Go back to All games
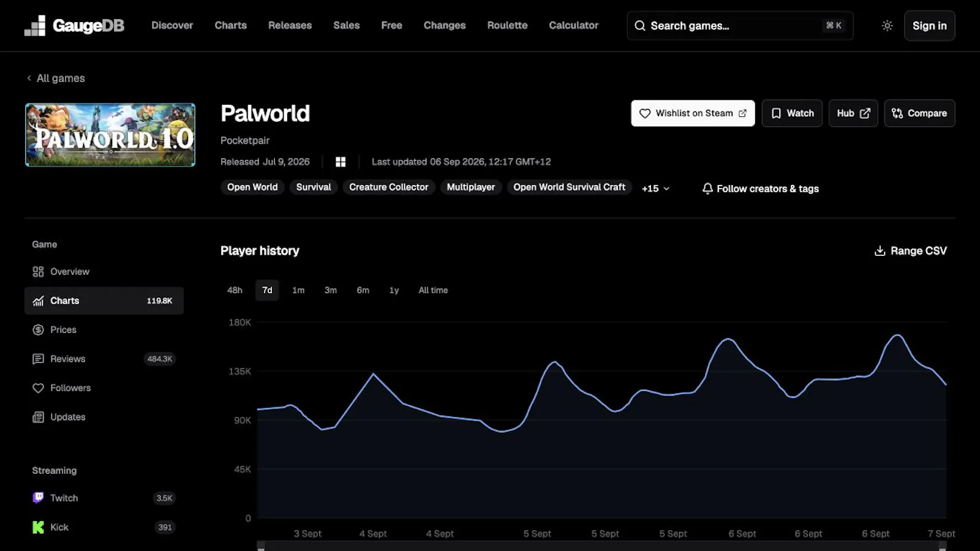Screen dimensions: 980x551 click(x=56, y=78)
